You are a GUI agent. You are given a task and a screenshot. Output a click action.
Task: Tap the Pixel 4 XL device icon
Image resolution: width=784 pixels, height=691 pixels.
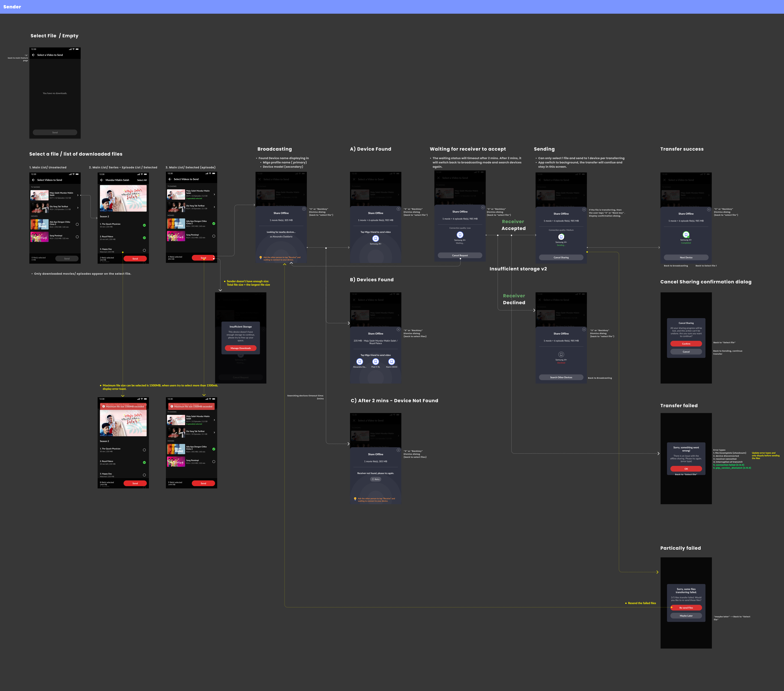coord(376,362)
